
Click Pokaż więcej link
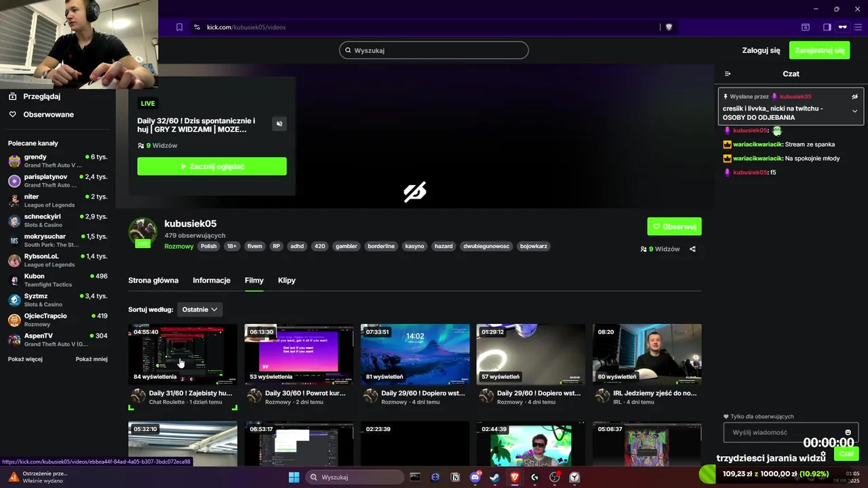(25, 359)
